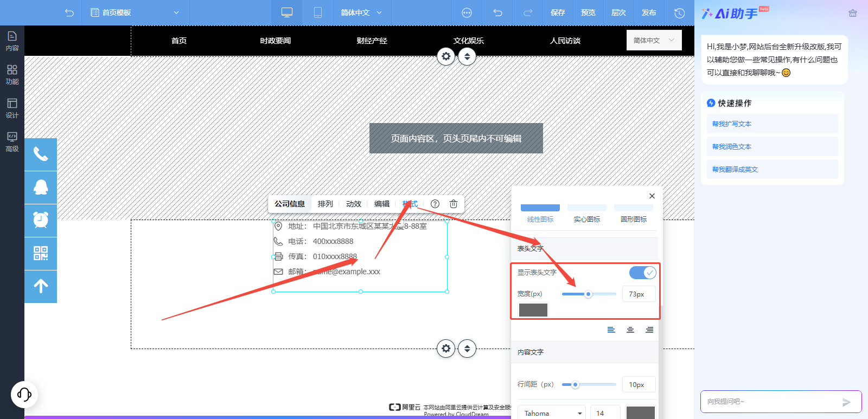Set header text align left

(x=611, y=330)
